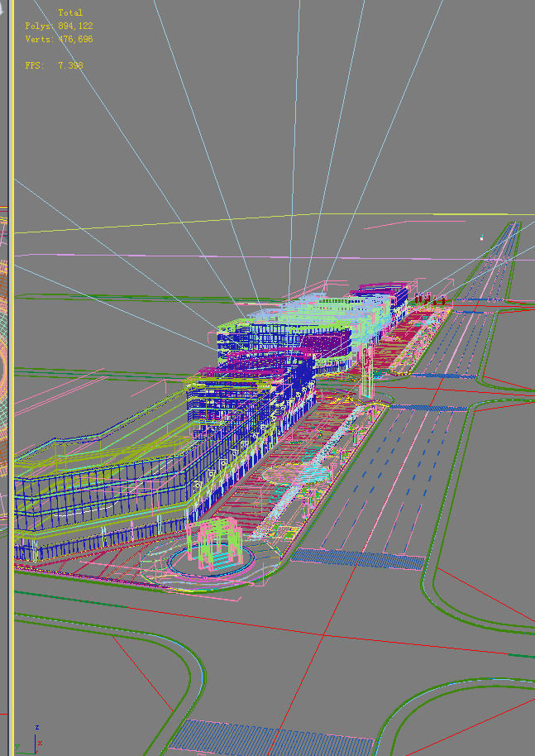The width and height of the screenshot is (535, 756).
Task: Click the "Verts: 476,696" statistic
Action: (x=59, y=39)
